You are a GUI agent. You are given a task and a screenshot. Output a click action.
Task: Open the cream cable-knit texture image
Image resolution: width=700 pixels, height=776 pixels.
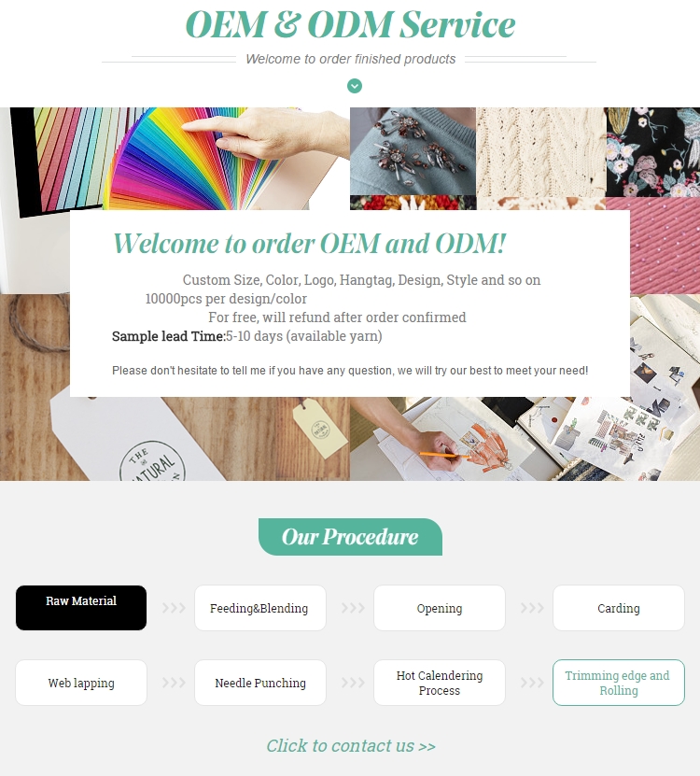(540, 152)
